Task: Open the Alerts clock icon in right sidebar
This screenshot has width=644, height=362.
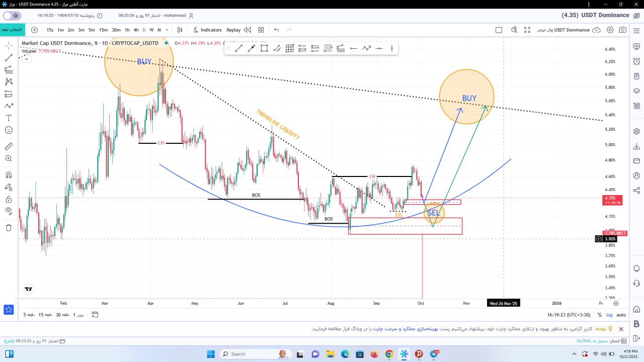Action: coord(636,61)
